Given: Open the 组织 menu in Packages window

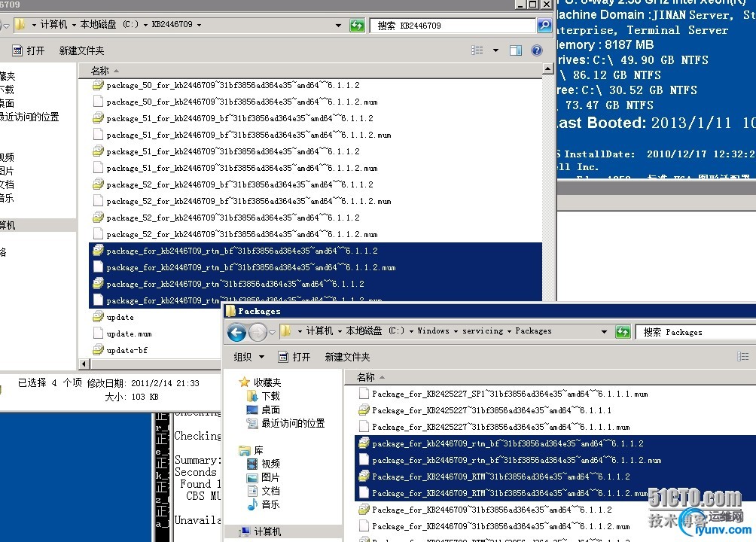Looking at the screenshot, I should pyautogui.click(x=248, y=357).
